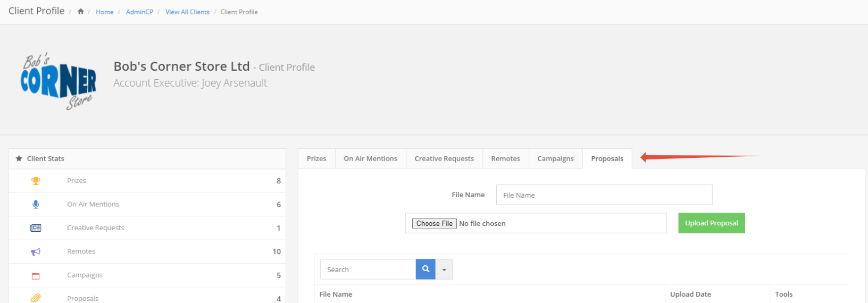Switch to the Prizes tab
868x303 pixels.
[x=316, y=158]
